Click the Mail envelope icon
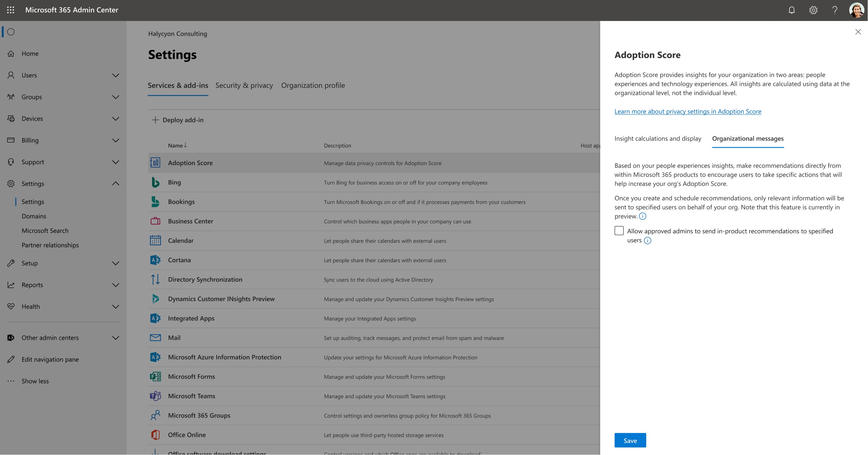The width and height of the screenshot is (868, 455). pos(155,338)
